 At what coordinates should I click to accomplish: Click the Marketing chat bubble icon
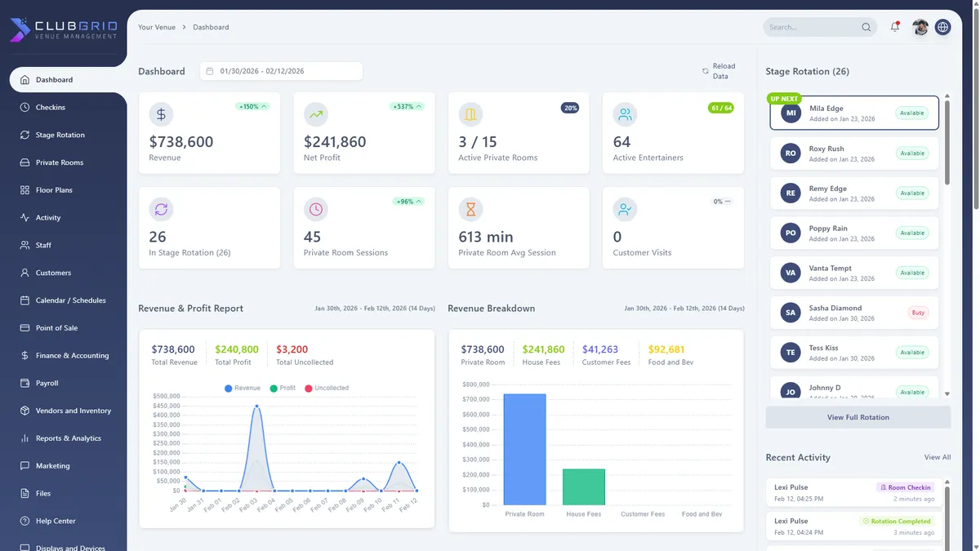click(x=24, y=466)
